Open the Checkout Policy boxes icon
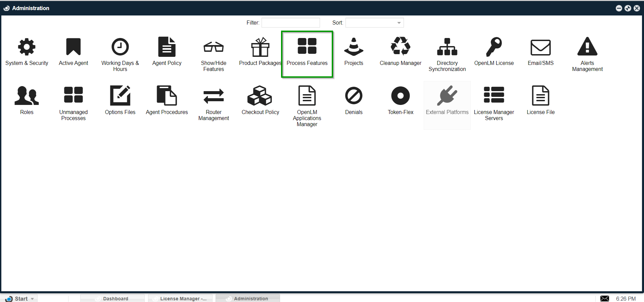Screen dimensions: 644x302 tap(260, 96)
